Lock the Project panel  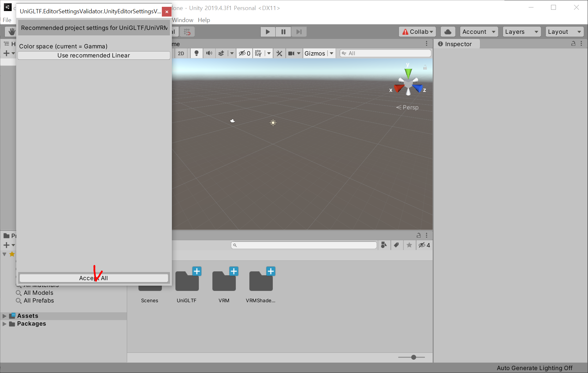419,235
